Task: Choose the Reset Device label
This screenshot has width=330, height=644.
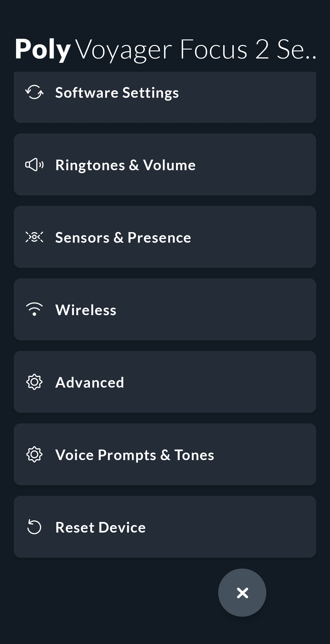Action: point(100,527)
